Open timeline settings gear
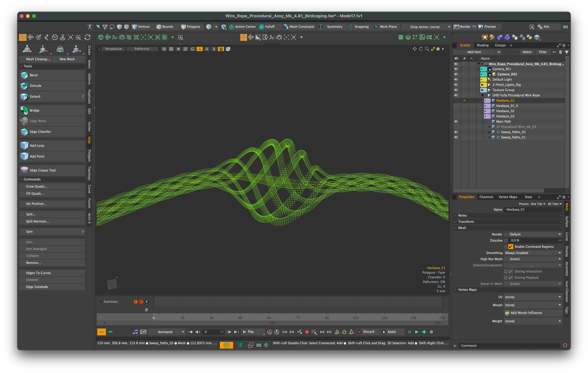Viewport: 588px width, 373px height. click(431, 332)
